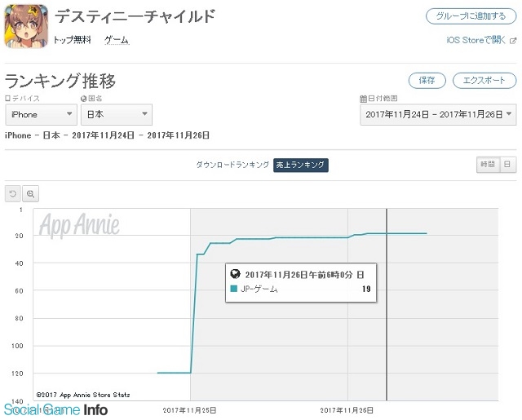Toggle the 売上ランキング view

coord(301,165)
